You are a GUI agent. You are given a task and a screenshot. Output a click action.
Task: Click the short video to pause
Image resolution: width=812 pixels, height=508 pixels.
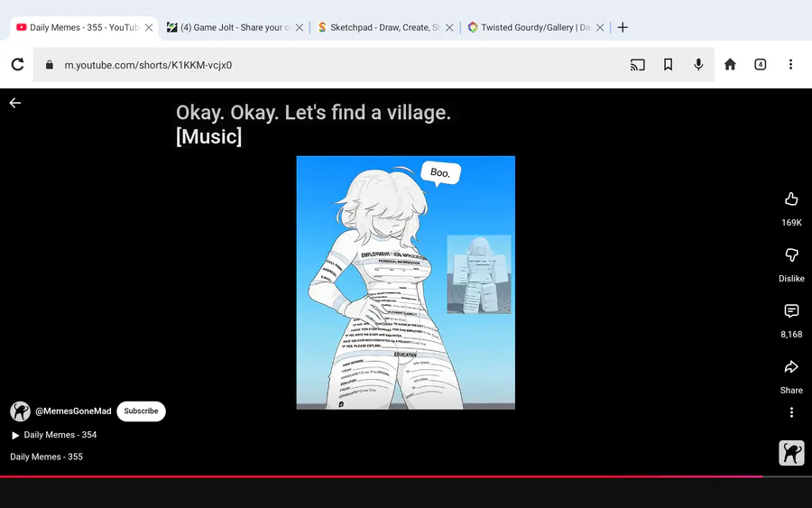click(405, 282)
